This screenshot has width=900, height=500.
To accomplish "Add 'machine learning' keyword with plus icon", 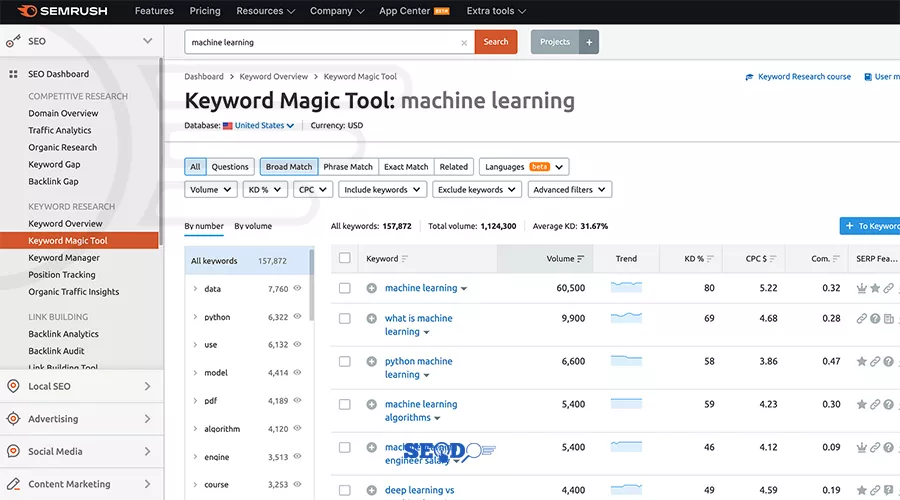I will coord(372,288).
